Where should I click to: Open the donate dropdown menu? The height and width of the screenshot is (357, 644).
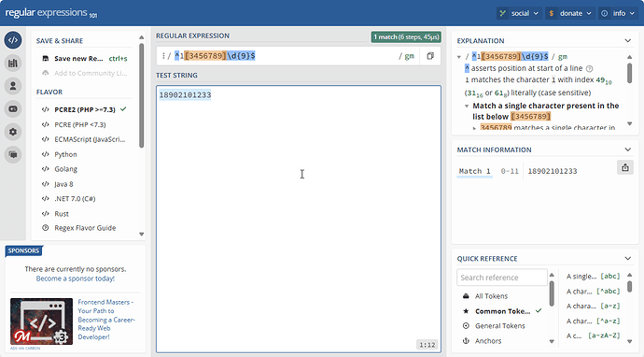tap(570, 13)
